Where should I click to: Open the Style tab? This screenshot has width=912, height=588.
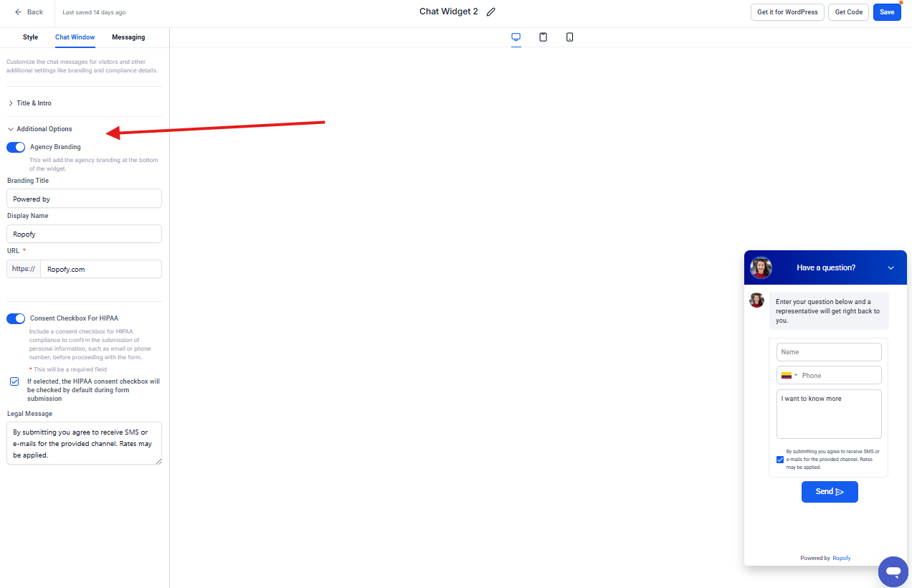click(x=30, y=37)
